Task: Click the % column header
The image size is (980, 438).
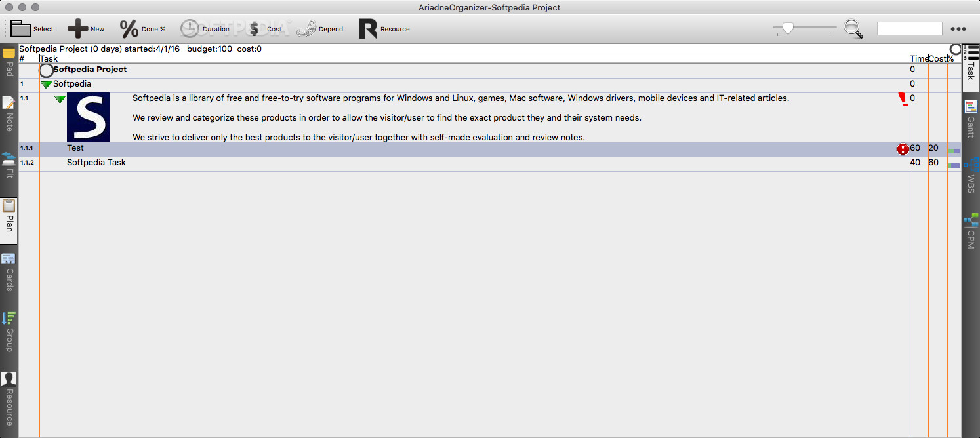Action: pyautogui.click(x=950, y=59)
